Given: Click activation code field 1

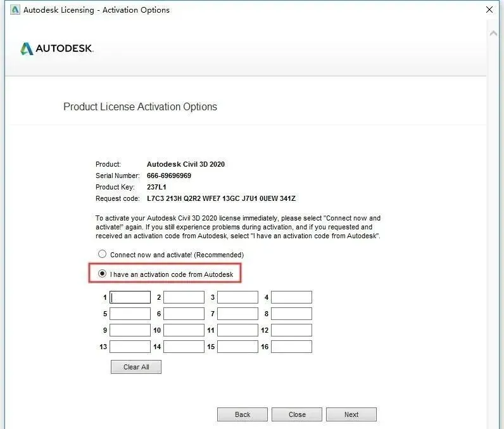Looking at the screenshot, I should coord(130,297).
